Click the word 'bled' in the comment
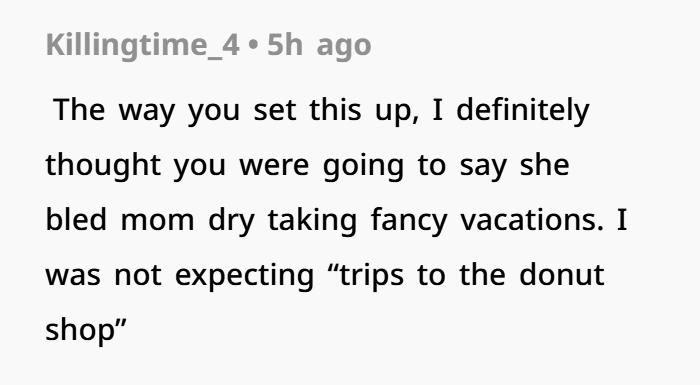700x385 pixels. point(76,219)
